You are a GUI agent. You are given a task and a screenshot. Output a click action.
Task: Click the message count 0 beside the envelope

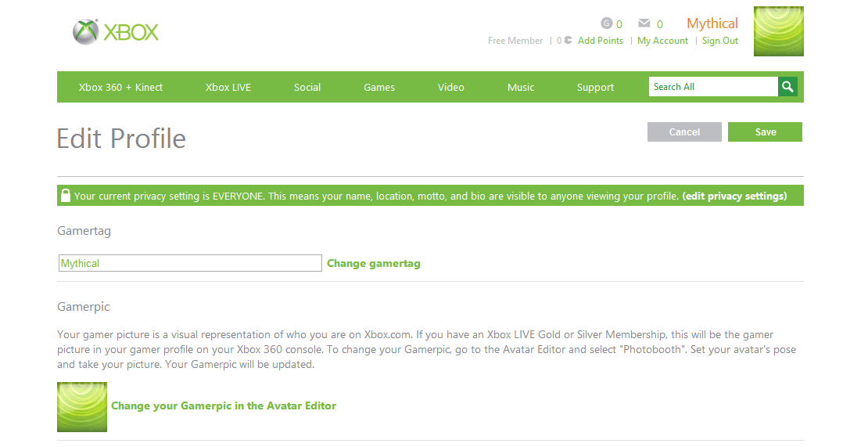click(659, 24)
